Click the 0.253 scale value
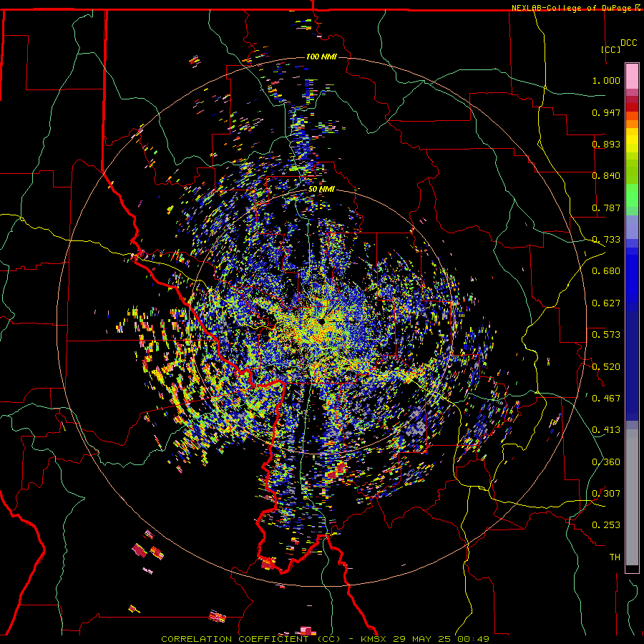The image size is (644, 644). coord(606,525)
